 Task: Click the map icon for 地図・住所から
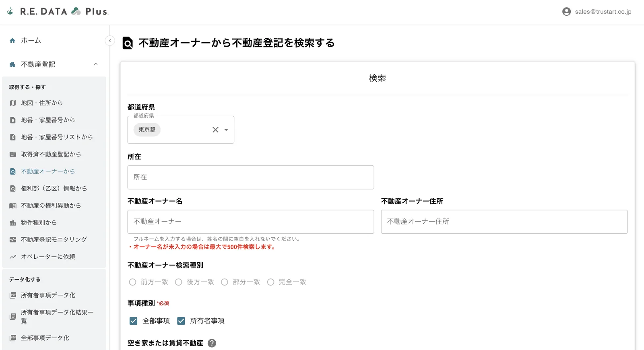(x=13, y=103)
